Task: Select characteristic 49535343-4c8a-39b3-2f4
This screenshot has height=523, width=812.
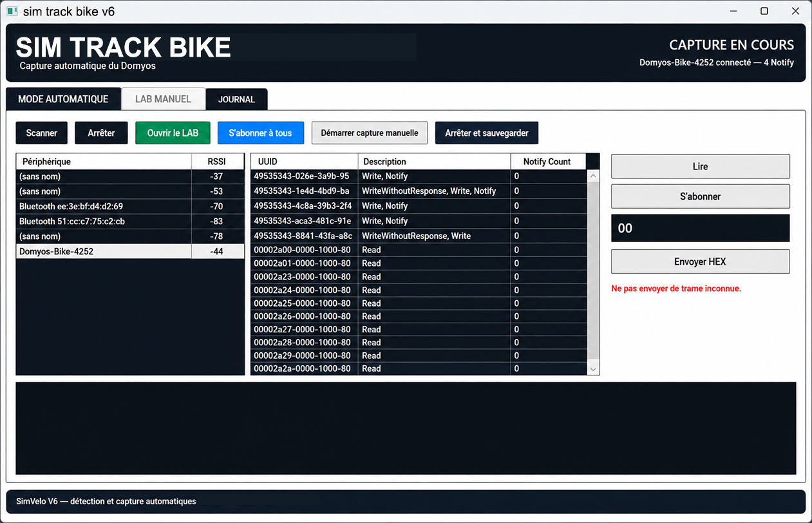Action: pos(419,206)
